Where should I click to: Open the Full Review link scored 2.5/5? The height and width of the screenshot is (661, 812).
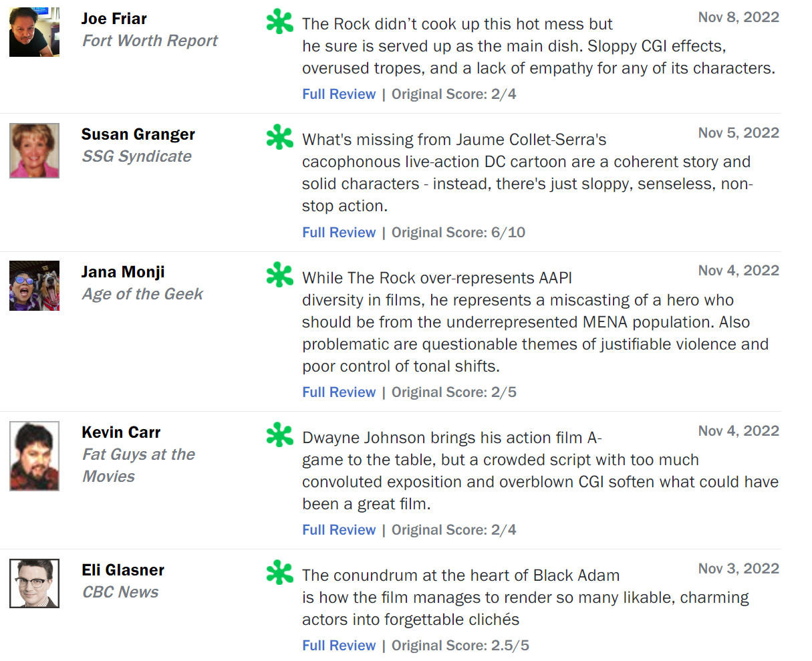339,646
